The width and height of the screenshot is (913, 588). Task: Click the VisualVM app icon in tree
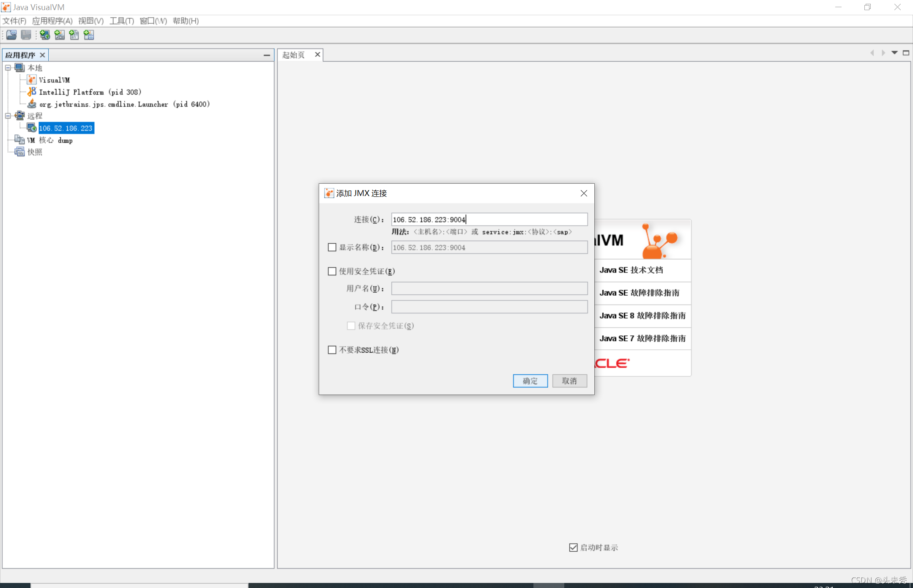click(32, 80)
